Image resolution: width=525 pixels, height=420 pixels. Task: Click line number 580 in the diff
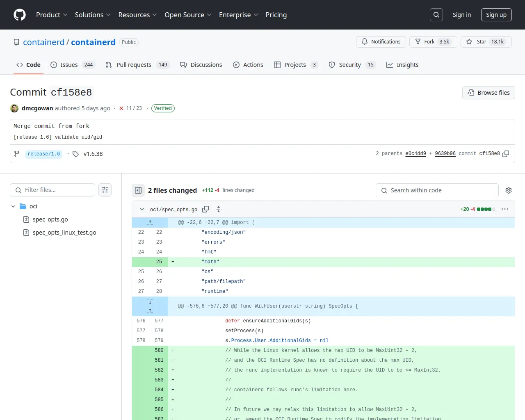pyautogui.click(x=159, y=350)
